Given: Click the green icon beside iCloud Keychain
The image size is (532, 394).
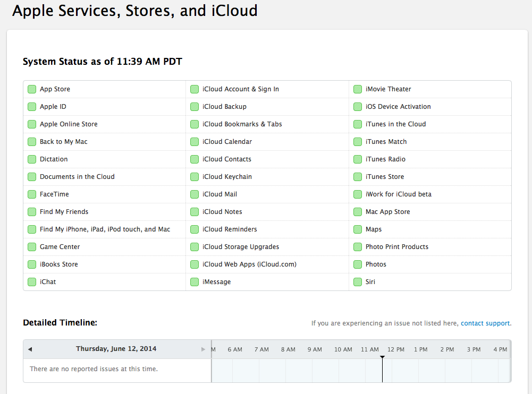Looking at the screenshot, I should 195,177.
